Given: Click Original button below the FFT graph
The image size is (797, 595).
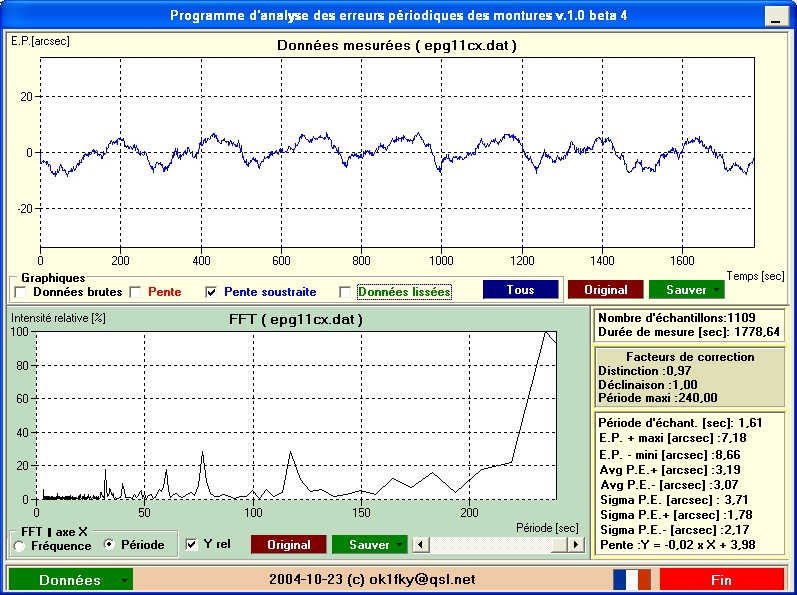Looking at the screenshot, I should tap(289, 545).
